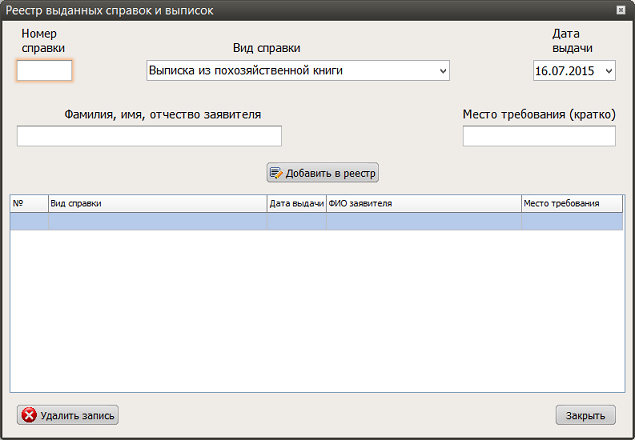The height and width of the screenshot is (440, 635).
Task: Click the Место требования column header
Action: coord(572,203)
